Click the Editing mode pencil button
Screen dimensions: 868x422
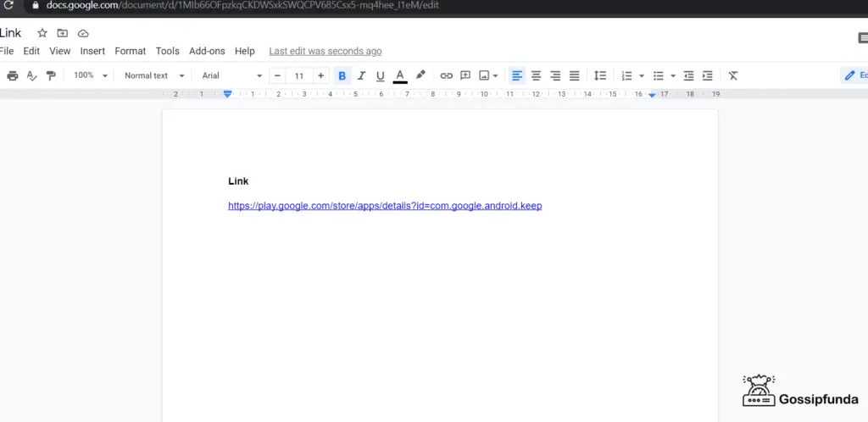coord(854,75)
